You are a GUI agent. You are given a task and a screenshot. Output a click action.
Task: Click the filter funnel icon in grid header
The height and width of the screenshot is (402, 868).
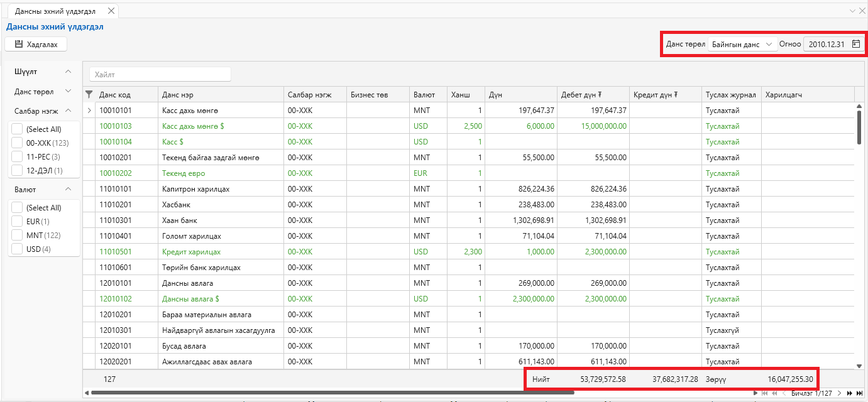89,94
